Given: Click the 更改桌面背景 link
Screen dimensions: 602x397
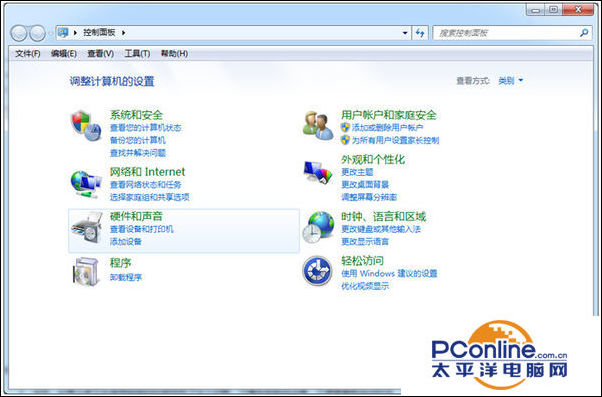Looking at the screenshot, I should coord(365,185).
